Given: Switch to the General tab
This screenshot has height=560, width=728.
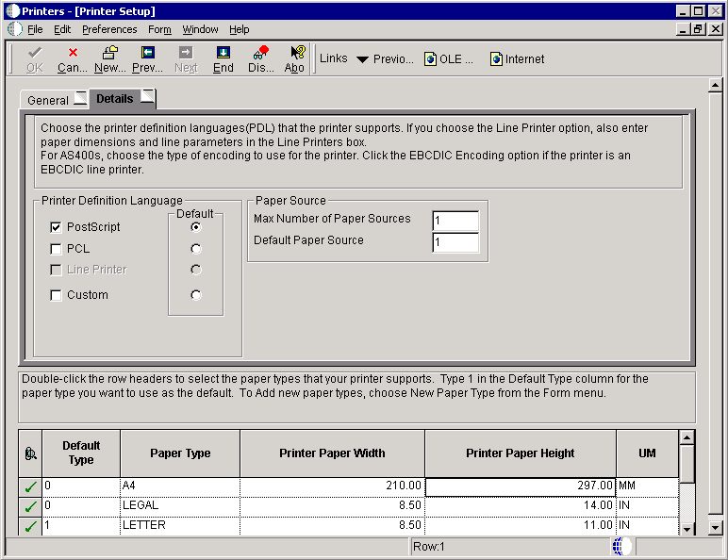Looking at the screenshot, I should coord(55,100).
